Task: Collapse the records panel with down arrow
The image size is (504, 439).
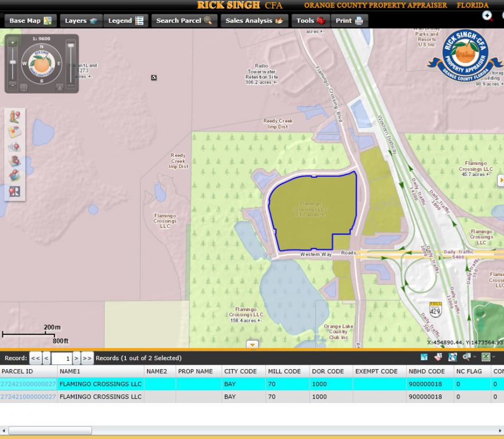Action: click(252, 344)
